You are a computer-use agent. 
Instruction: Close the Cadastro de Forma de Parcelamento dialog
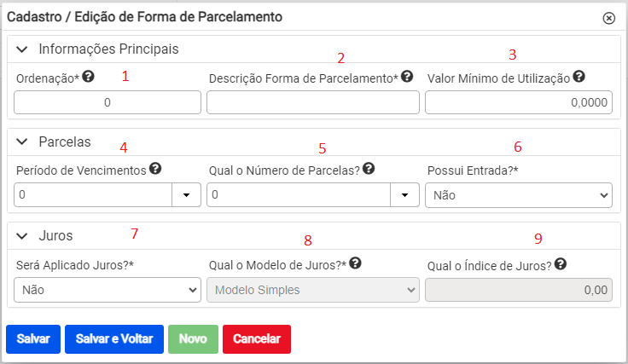[608, 18]
